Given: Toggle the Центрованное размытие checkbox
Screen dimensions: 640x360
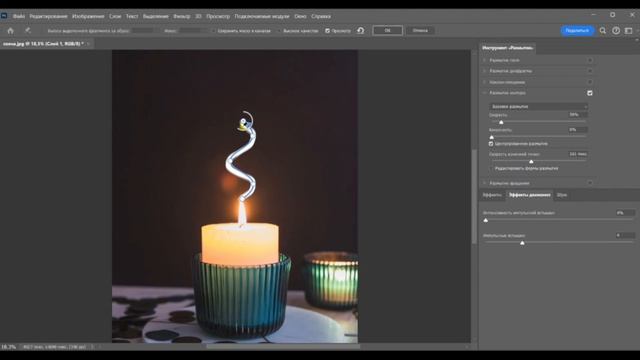Looking at the screenshot, I should click(491, 144).
